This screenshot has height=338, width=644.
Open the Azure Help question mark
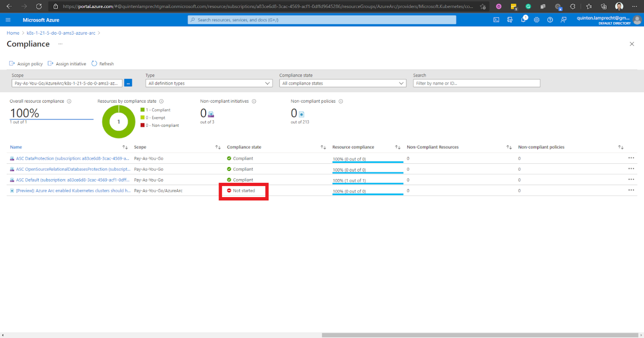pyautogui.click(x=550, y=20)
